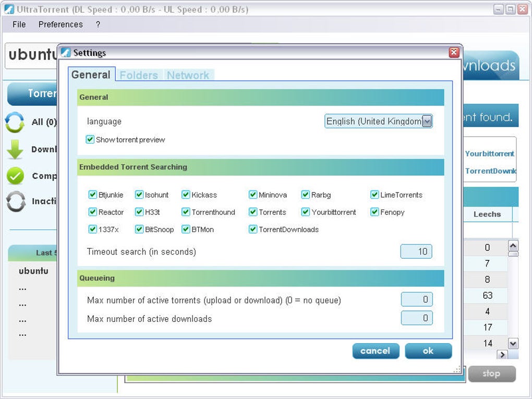This screenshot has height=399, width=532.
Task: Click the gray Inactive arrows icon
Action: click(16, 201)
